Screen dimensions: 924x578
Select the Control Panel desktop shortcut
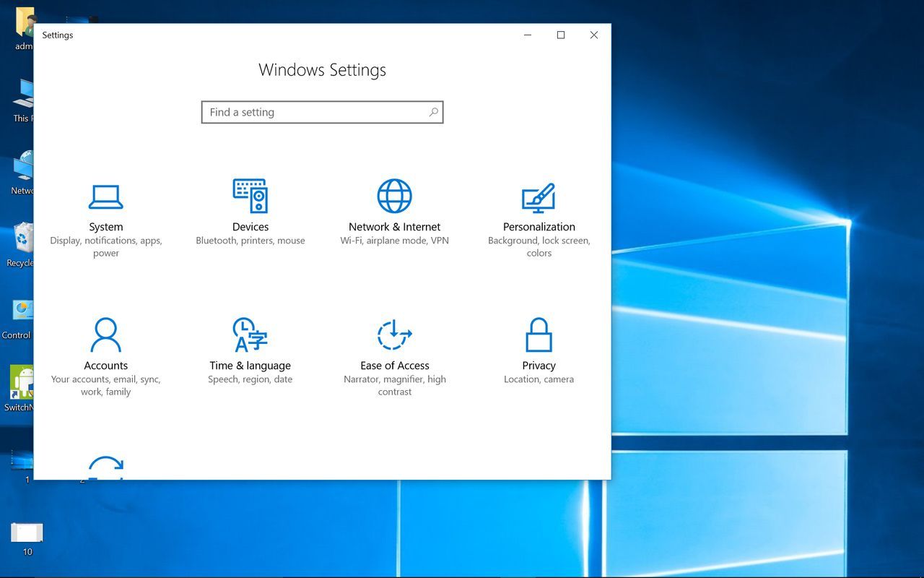pyautogui.click(x=22, y=312)
